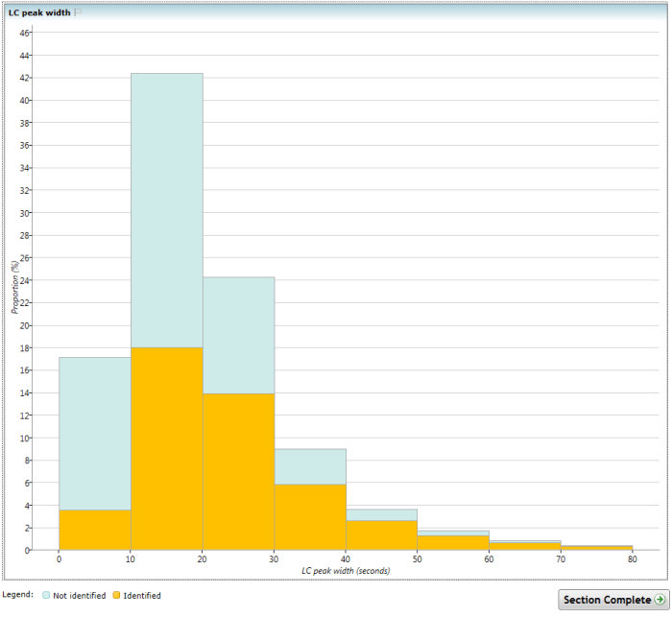Click the Not identified bar segment for 0-10 seconds
The image size is (672, 617).
95,434
